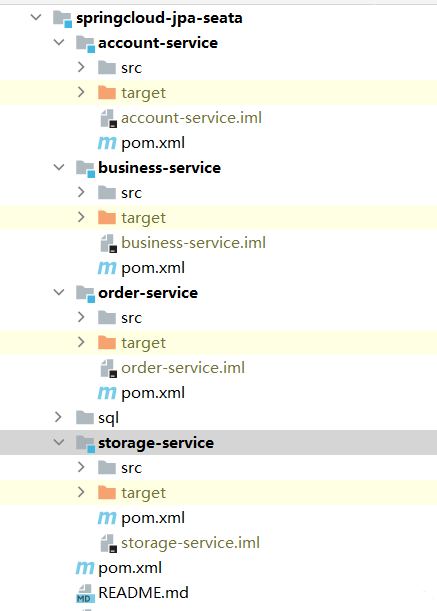This screenshot has width=437, height=611.
Task: Collapse the account-service module node
Action: [x=59, y=42]
